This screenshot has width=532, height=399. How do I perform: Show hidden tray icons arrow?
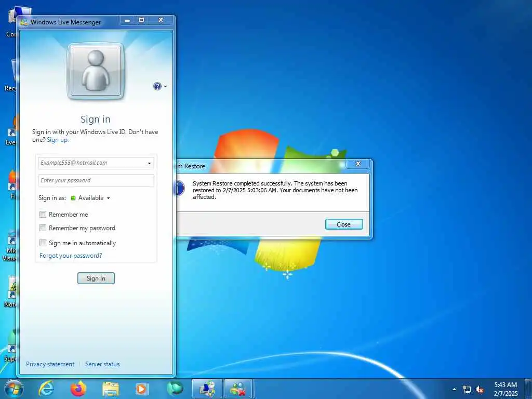[454, 389]
